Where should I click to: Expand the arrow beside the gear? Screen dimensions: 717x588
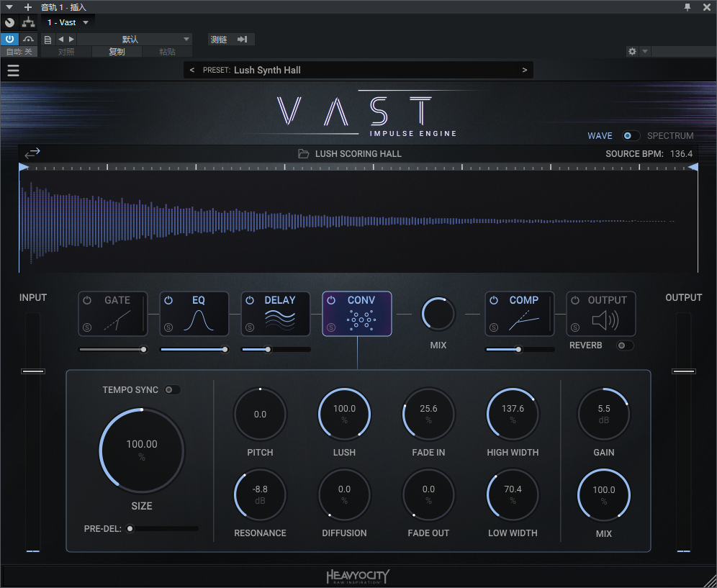[645, 51]
